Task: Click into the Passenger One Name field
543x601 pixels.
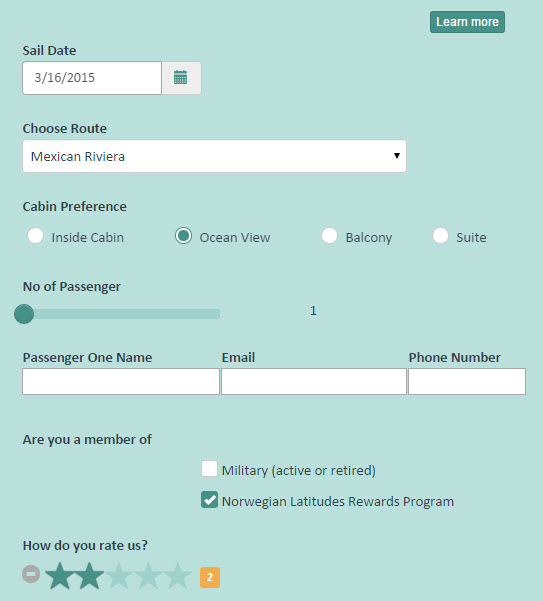Action: (x=121, y=381)
